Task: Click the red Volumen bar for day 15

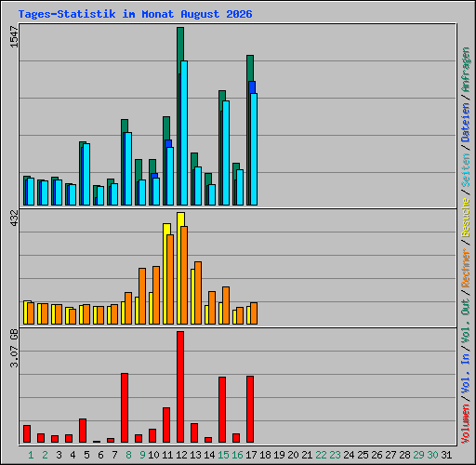Action: pyautogui.click(x=222, y=409)
